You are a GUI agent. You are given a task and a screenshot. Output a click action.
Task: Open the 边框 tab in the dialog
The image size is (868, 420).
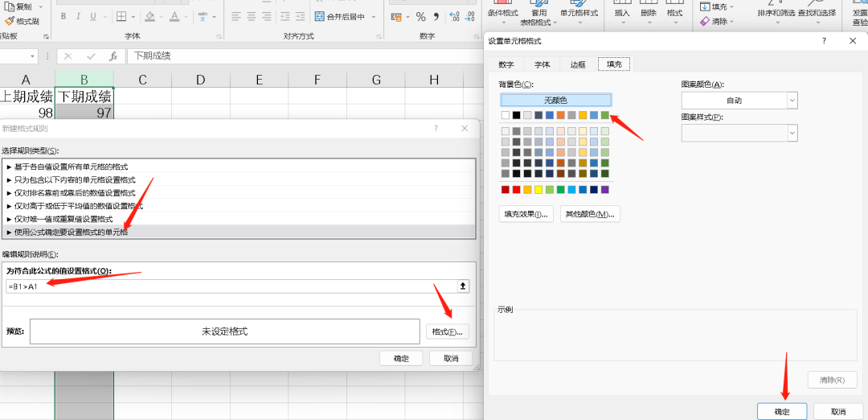coord(578,64)
